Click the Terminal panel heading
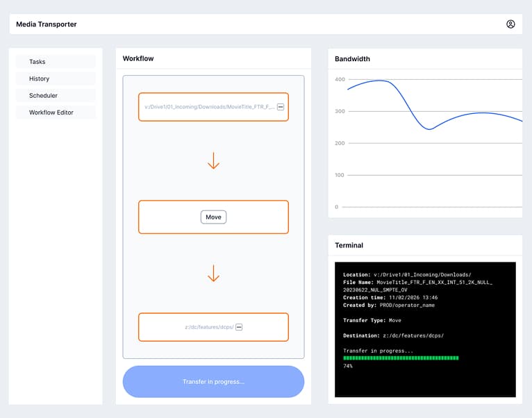The width and height of the screenshot is (532, 418). (349, 245)
